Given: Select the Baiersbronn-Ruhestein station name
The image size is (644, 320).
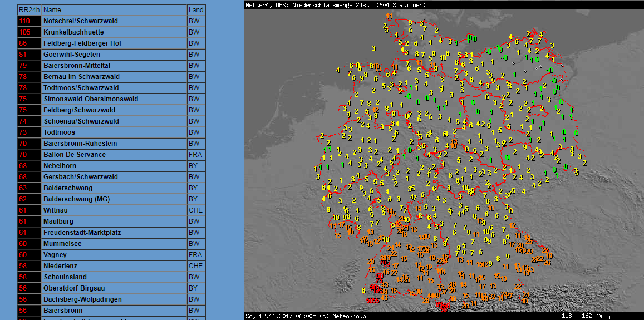Looking at the screenshot, I should (80, 144).
